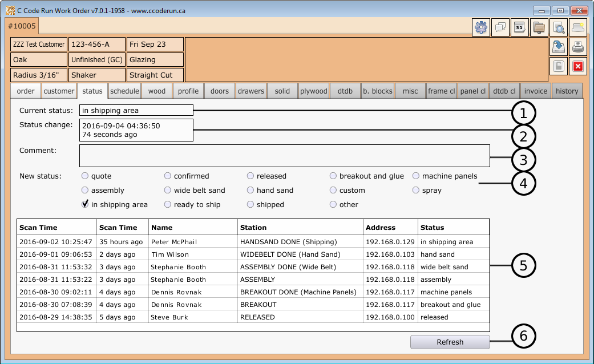
Task: Select the 'ready to ship' status option
Action: [x=168, y=204]
